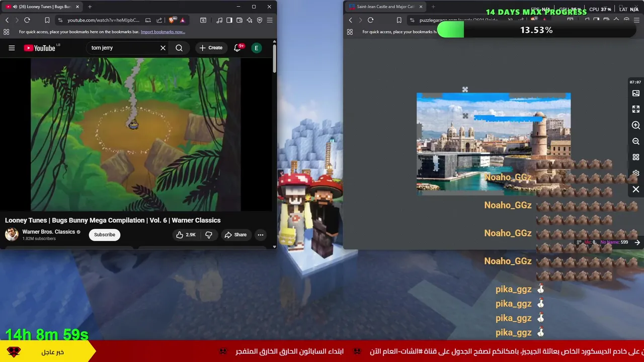
Task: Go back in the YouTube browser window
Action: 7,20
